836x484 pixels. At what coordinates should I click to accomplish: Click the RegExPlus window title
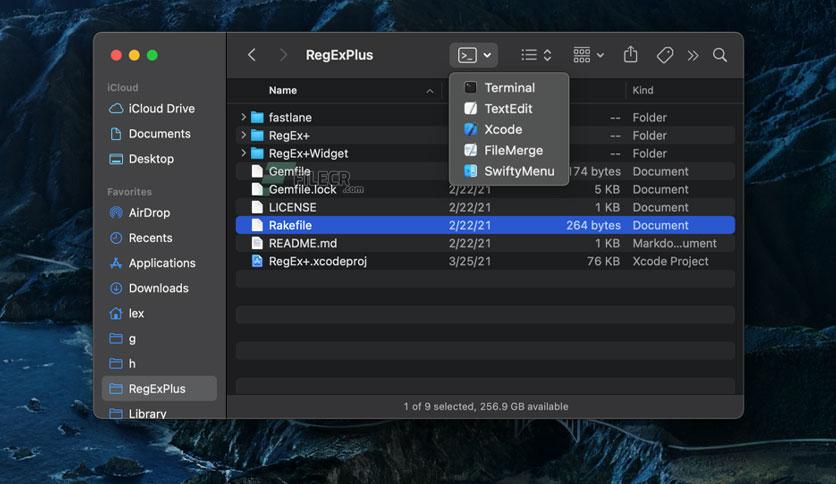[x=339, y=55]
